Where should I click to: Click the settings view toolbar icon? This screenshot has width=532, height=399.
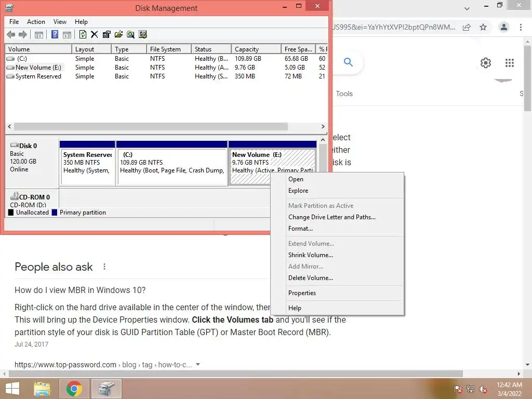[143, 34]
